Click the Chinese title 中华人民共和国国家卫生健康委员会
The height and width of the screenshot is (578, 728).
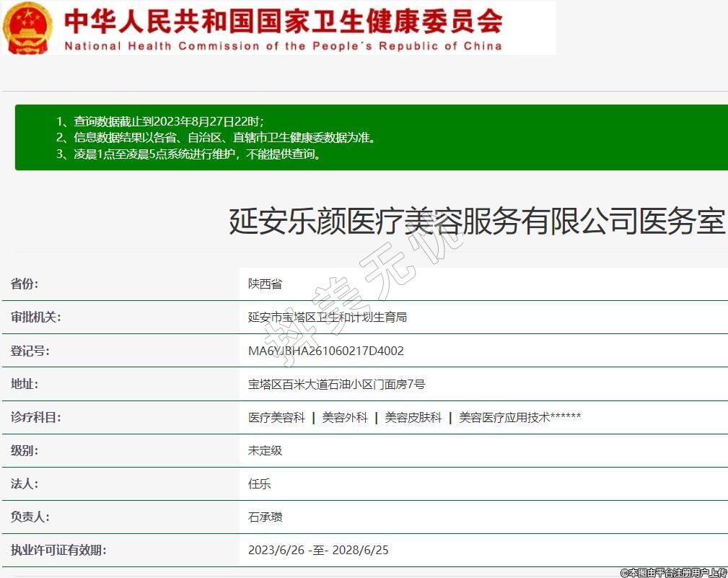pyautogui.click(x=283, y=20)
